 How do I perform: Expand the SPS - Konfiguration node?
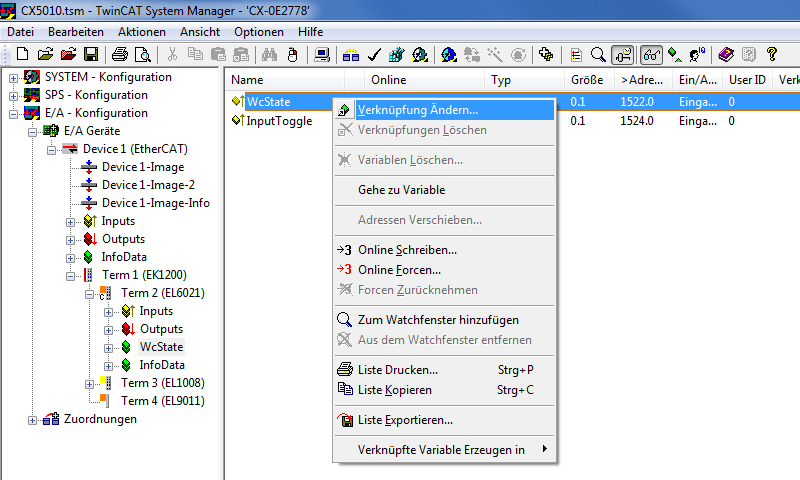coord(13,96)
